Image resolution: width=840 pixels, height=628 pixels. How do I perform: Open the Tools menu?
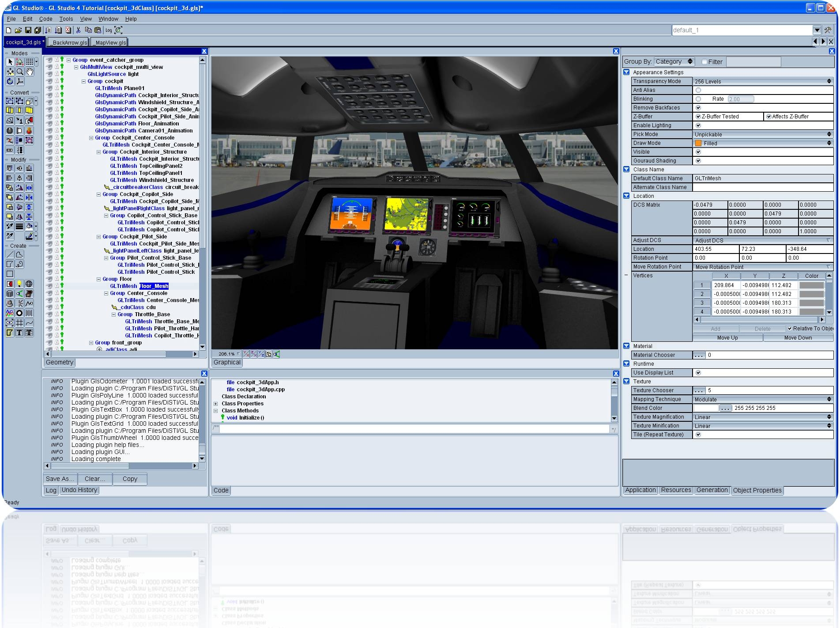(66, 19)
